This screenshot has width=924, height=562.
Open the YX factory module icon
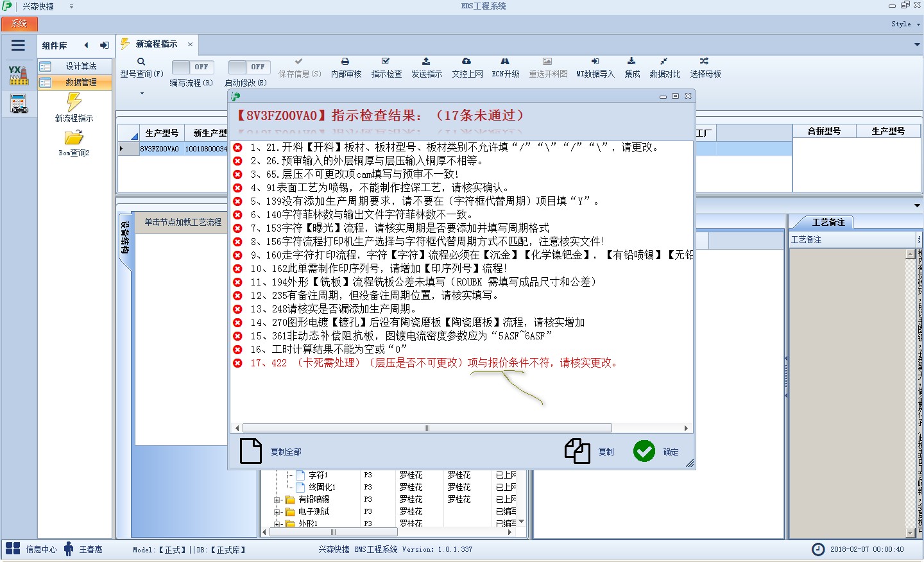[x=19, y=75]
